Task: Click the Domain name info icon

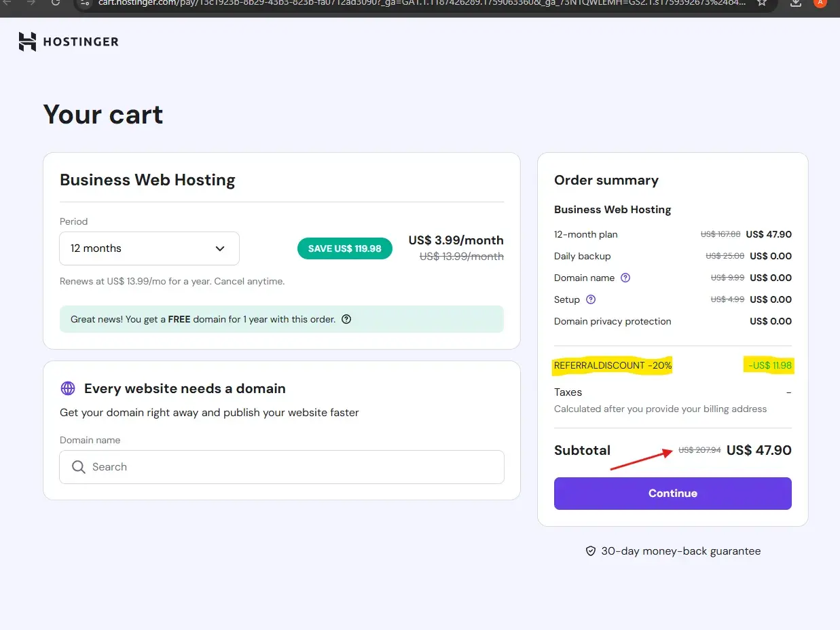Action: (x=626, y=278)
